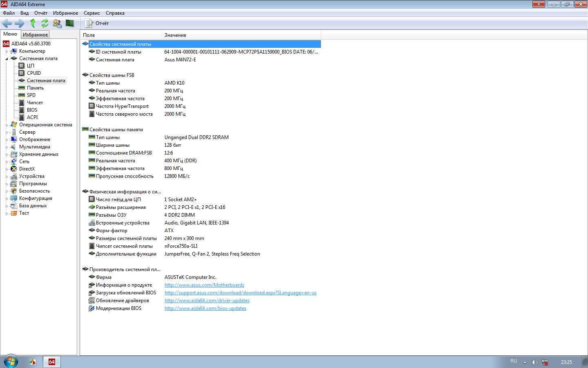Viewport: 588px width, 368px height.
Task: Open the Сервис menu
Action: [x=92, y=13]
